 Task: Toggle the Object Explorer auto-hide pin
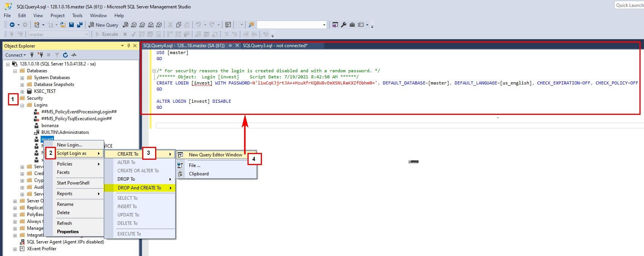pyautogui.click(x=129, y=46)
